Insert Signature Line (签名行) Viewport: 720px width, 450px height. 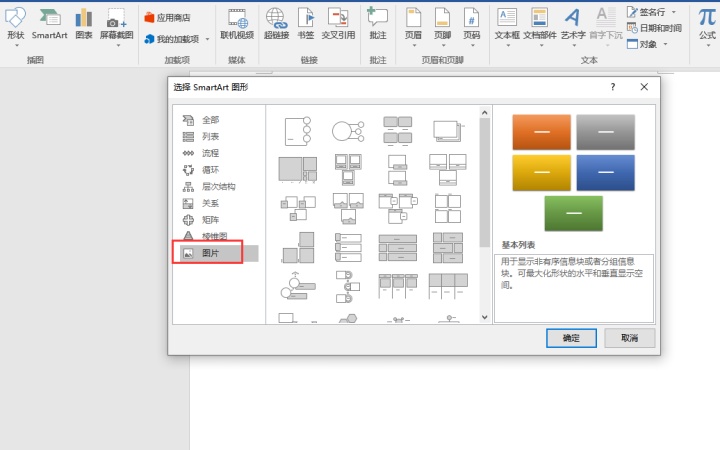tap(647, 11)
